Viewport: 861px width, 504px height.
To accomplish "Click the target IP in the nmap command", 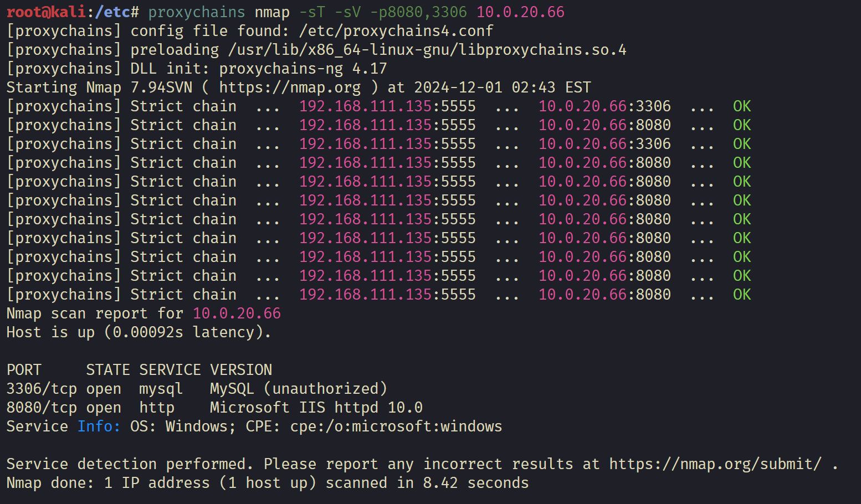I will click(x=520, y=12).
